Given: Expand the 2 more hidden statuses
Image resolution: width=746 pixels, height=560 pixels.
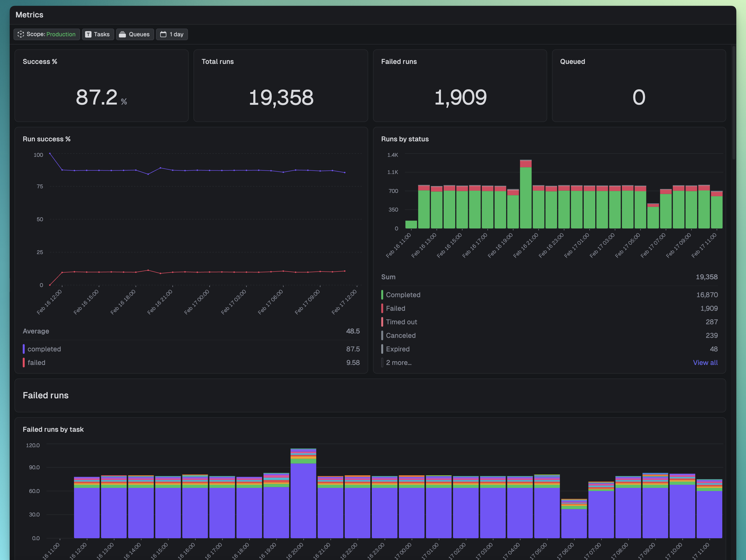Looking at the screenshot, I should pyautogui.click(x=399, y=362).
